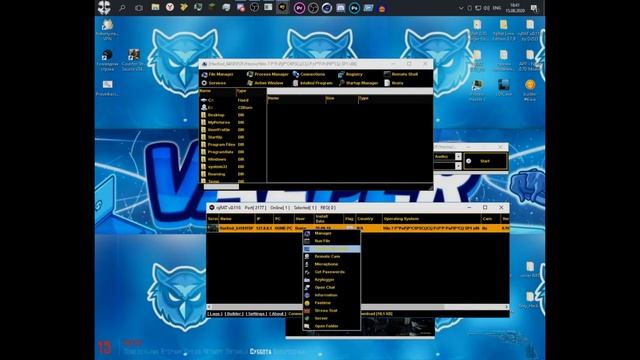Open the Registry tab
Image resolution: width=640 pixels, height=360 pixels.
pos(350,74)
